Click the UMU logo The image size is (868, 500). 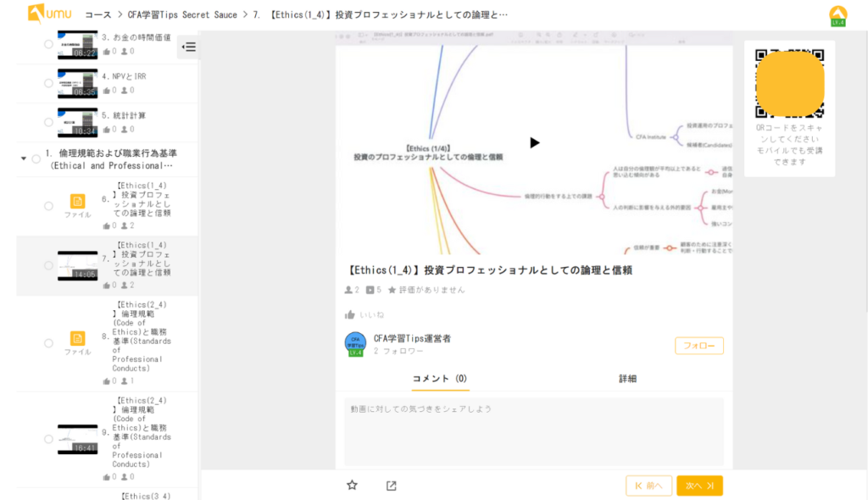(49, 14)
